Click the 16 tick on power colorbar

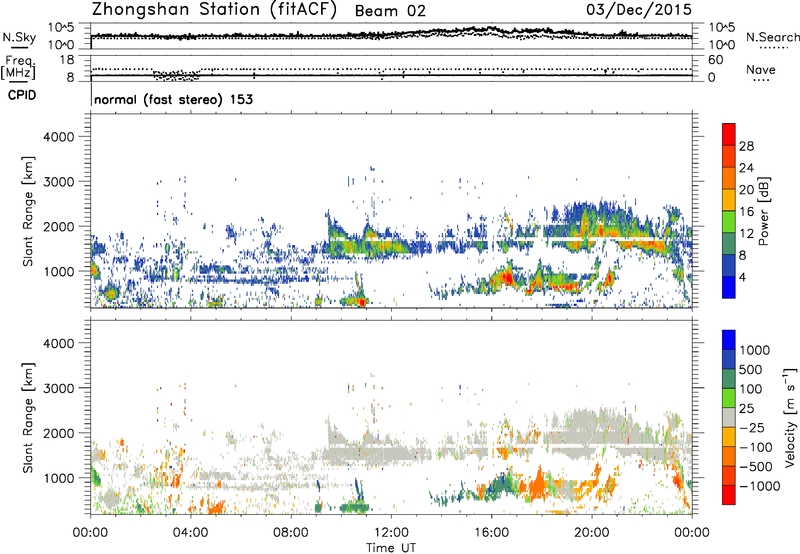point(746,212)
